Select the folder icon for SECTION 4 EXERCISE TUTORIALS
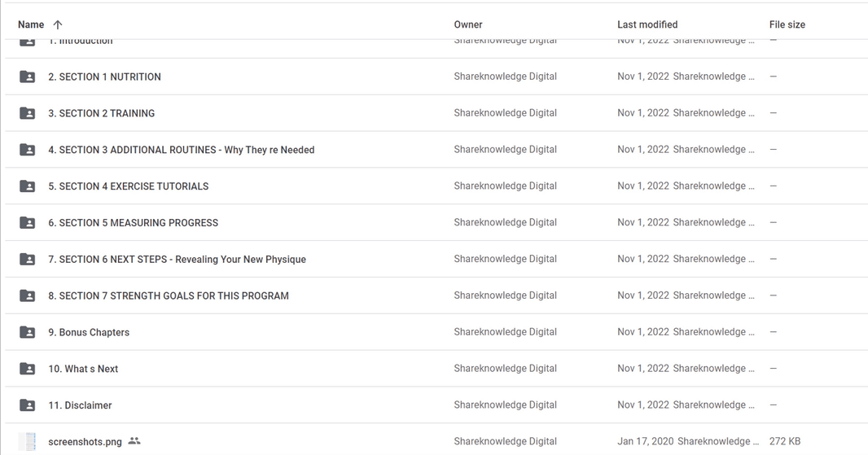 [27, 186]
